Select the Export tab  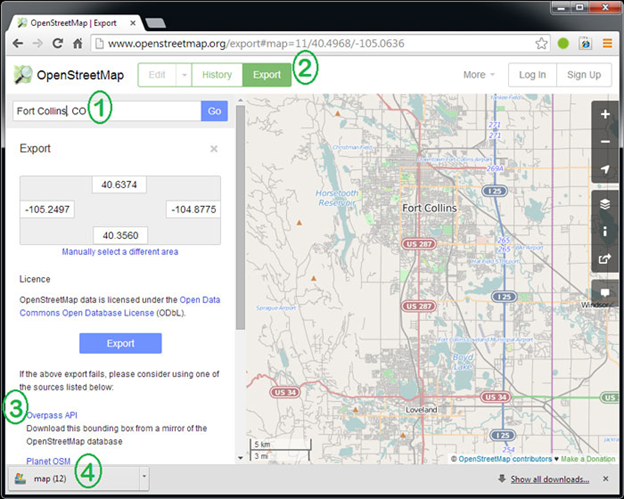[x=267, y=75]
